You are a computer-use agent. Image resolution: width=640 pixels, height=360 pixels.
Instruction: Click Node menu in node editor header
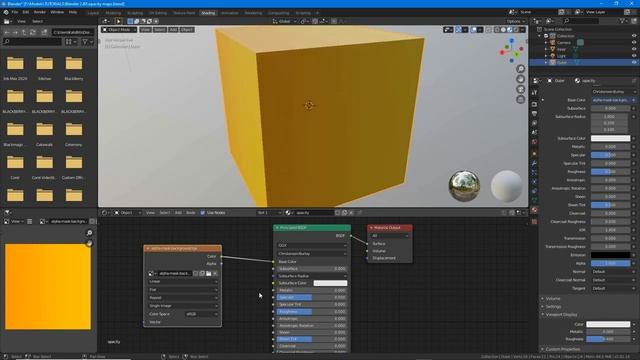coord(191,213)
